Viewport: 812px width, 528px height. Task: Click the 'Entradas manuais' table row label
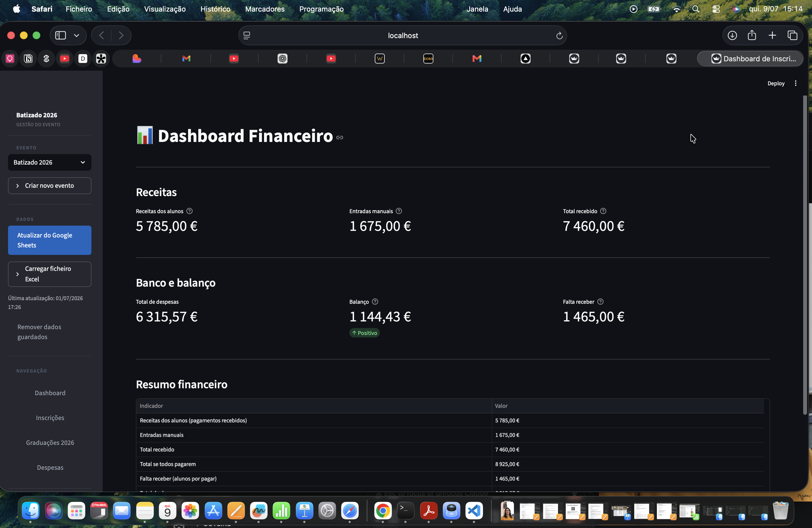(161, 435)
